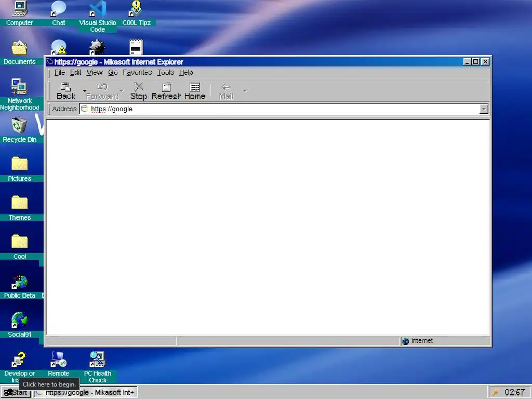This screenshot has width=532, height=399.
Task: Click the Internet Explorer title bar icon
Action: pyautogui.click(x=50, y=62)
